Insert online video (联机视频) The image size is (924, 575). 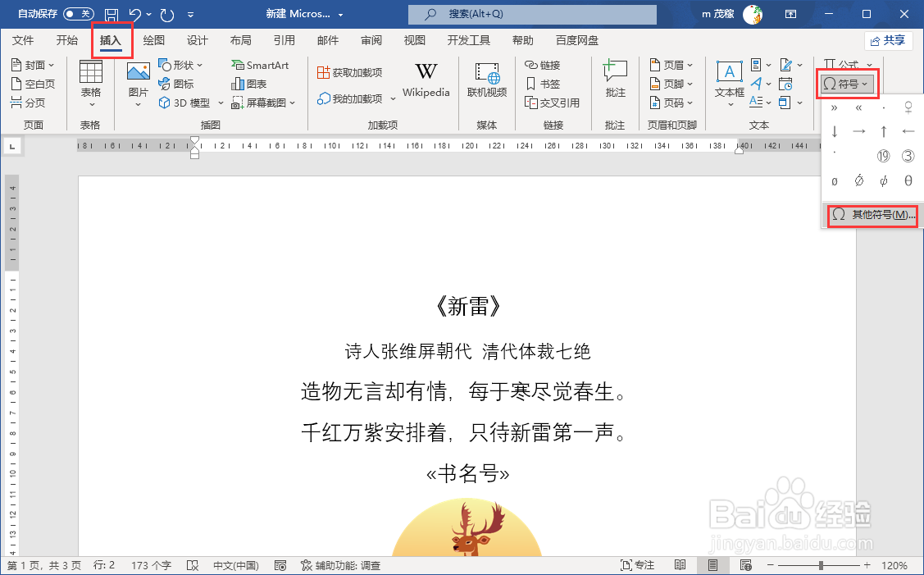pos(487,80)
